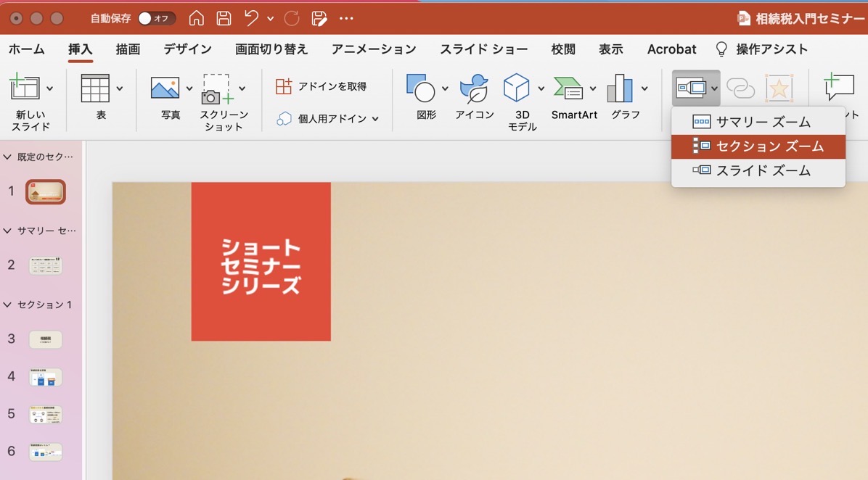Click the Save As pencil-disk icon
Screen dimensions: 868x480
click(319, 18)
